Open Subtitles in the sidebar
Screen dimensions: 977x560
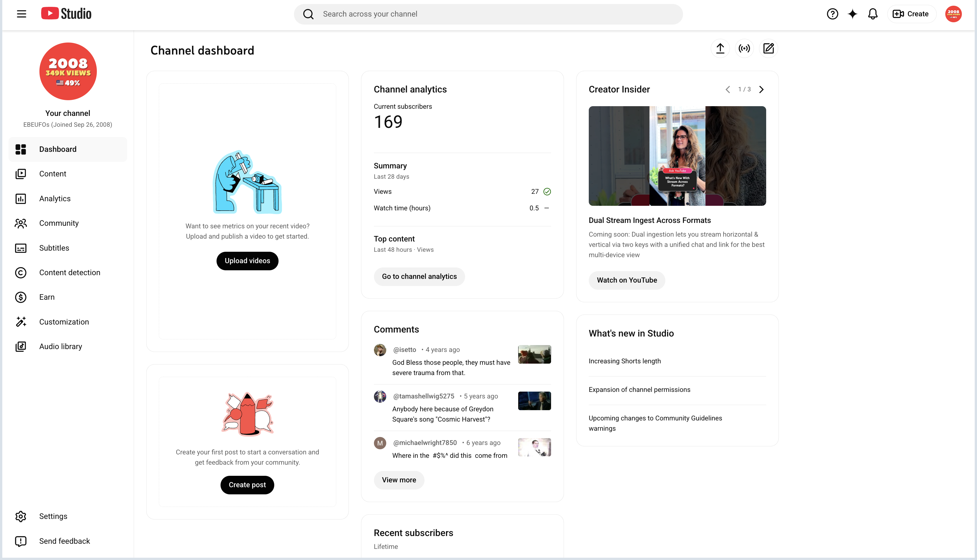(x=68, y=248)
